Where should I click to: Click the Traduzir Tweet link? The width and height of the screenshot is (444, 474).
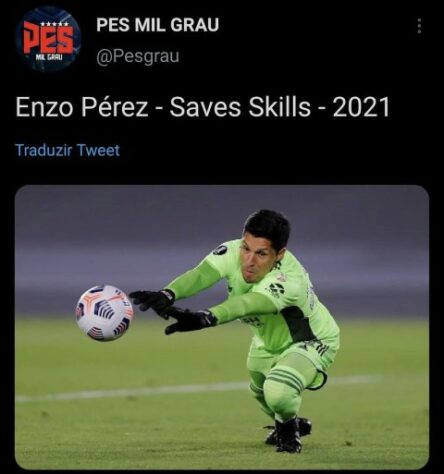point(67,150)
